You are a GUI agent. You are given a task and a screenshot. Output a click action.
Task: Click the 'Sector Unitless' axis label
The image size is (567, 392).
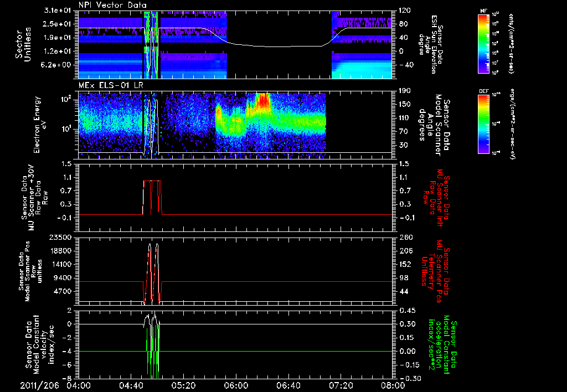coord(23,44)
